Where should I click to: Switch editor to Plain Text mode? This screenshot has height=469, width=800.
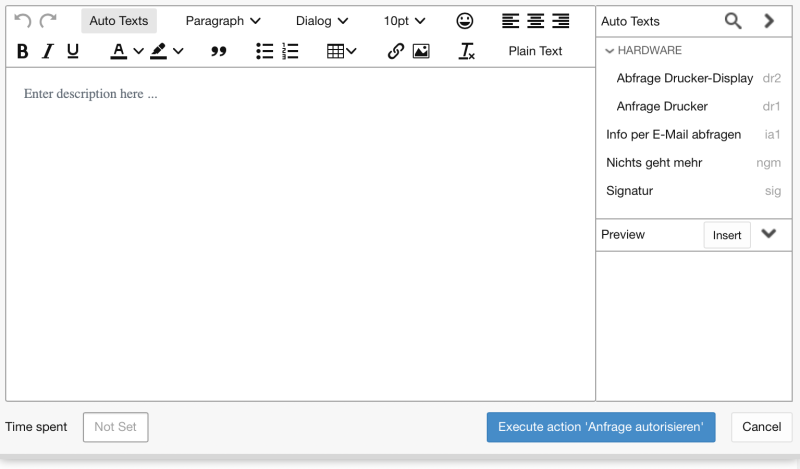535,51
